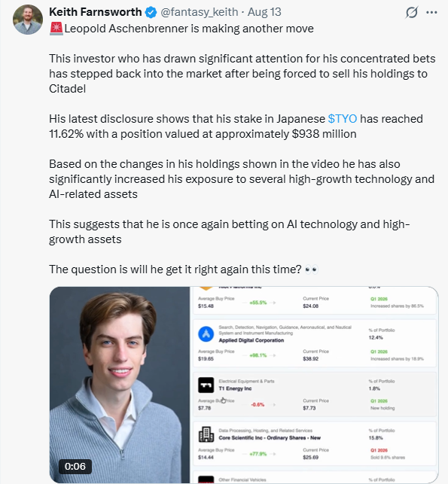The image size is (448, 484).
Task: Select the T1 Energy Inc row title
Action: [235, 388]
